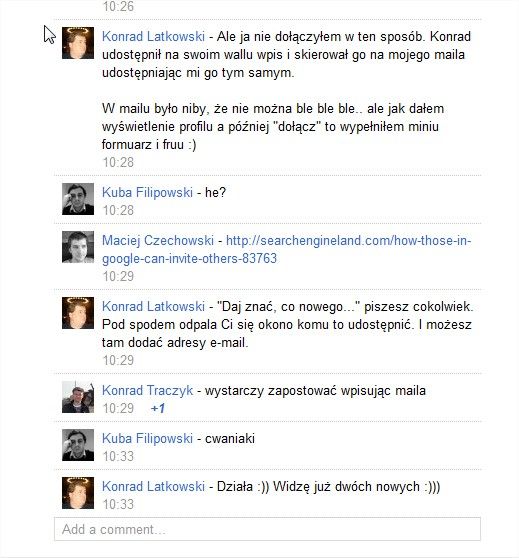The width and height of the screenshot is (519, 558).
Task: Click Konrad Latkowski's name on "Daj znać" comment
Action: pos(153,306)
